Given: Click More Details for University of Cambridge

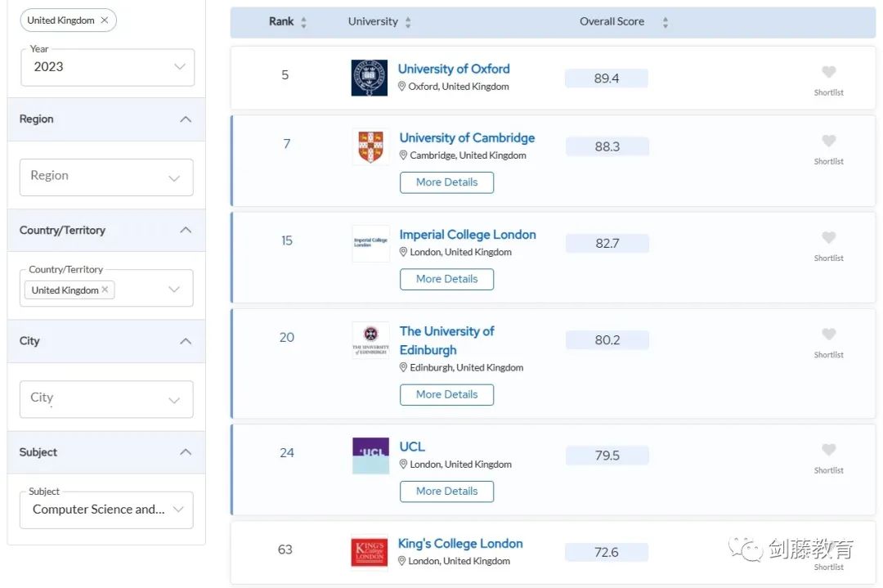Looking at the screenshot, I should (x=446, y=182).
